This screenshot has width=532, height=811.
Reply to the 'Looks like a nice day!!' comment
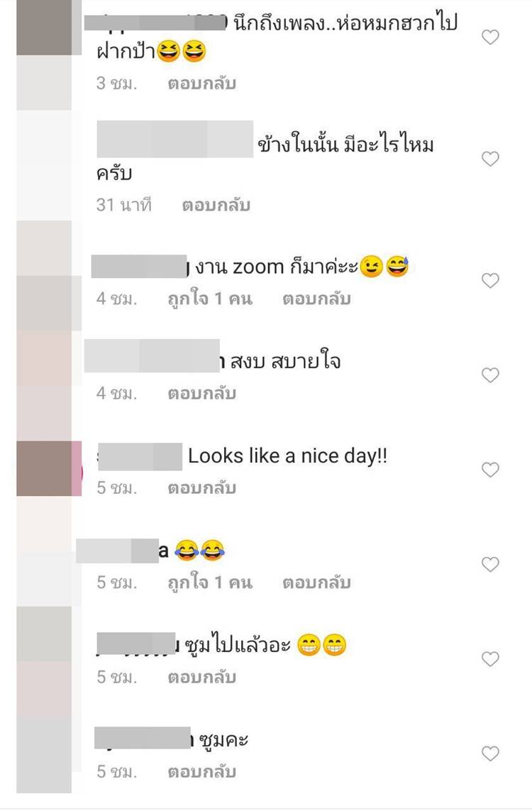tap(201, 487)
